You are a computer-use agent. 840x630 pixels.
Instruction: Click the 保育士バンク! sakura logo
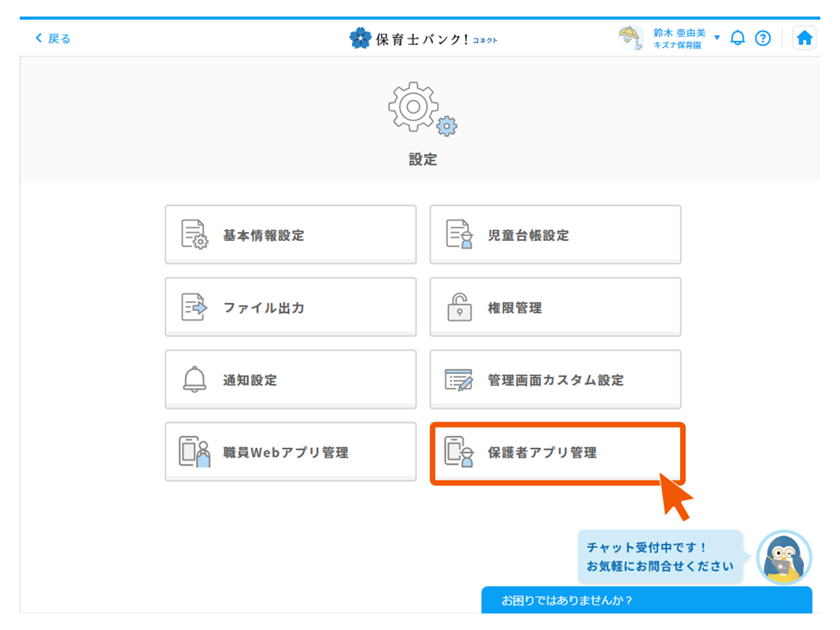tap(361, 38)
